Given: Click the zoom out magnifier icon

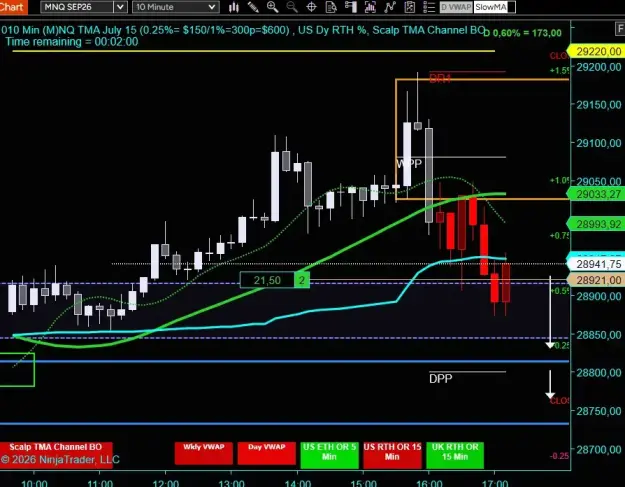Looking at the screenshot, I should coord(292,7).
